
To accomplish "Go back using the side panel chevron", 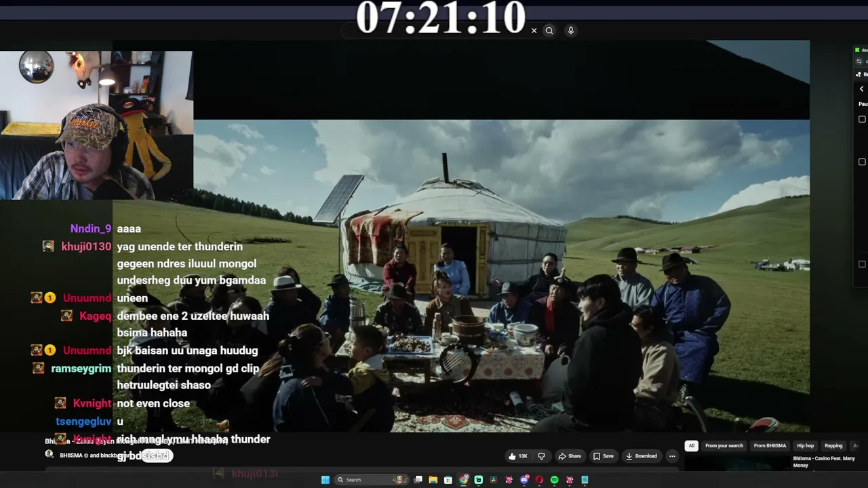I will tap(862, 89).
